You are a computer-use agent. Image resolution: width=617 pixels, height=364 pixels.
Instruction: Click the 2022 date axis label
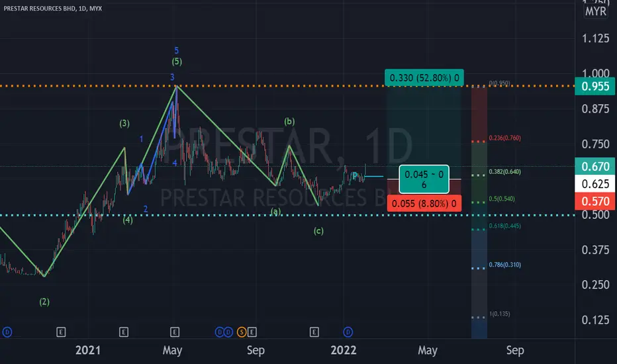[x=344, y=350]
